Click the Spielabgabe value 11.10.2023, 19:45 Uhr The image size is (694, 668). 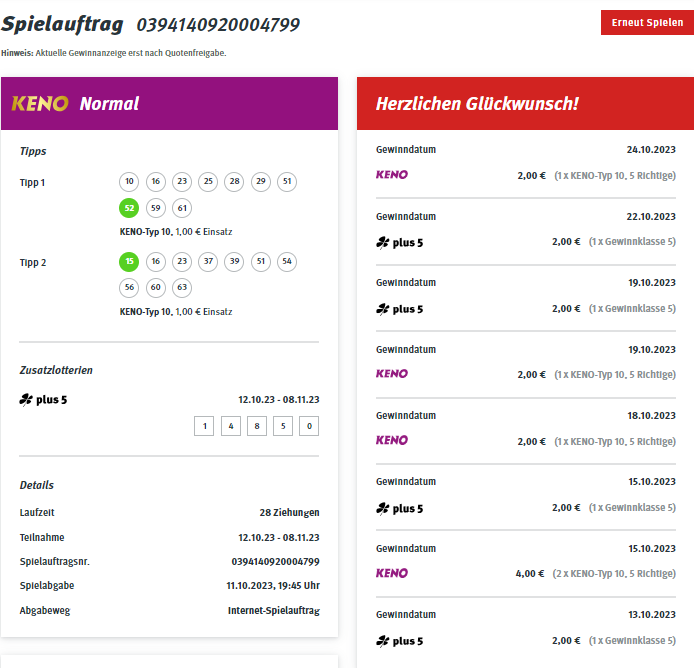coord(273,586)
